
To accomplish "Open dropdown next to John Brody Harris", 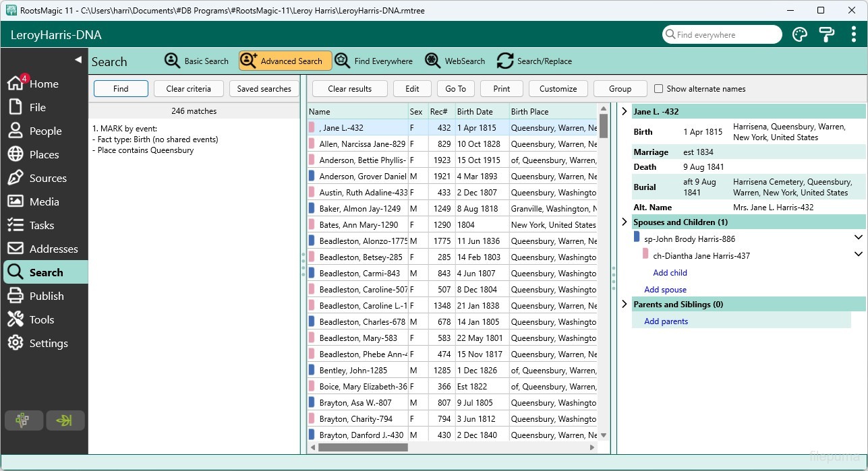I will coord(858,238).
